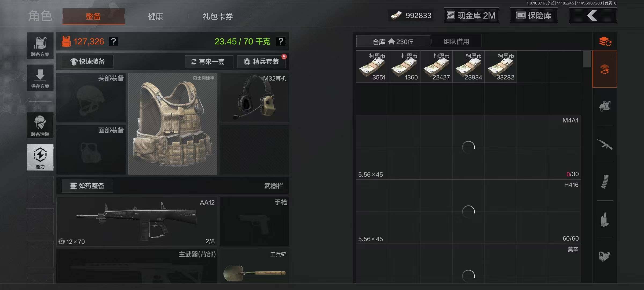Filter warehouse by ammunition bullet icon

605,219
